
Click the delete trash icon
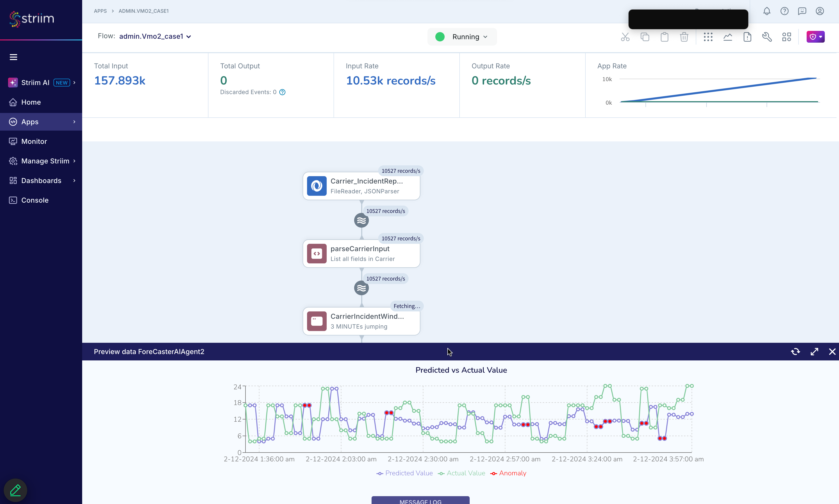[684, 37]
